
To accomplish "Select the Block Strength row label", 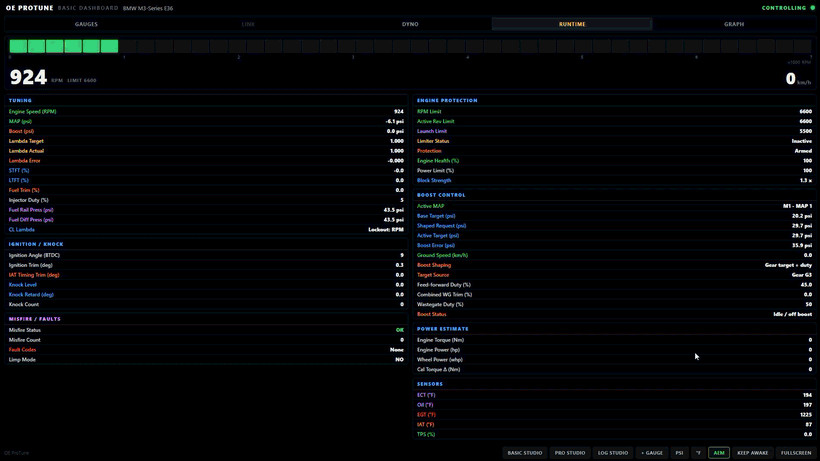I will click(434, 180).
